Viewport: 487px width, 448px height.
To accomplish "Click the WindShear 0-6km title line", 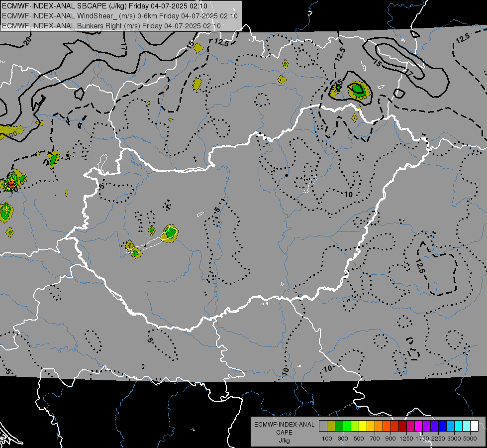I will 119,16.
